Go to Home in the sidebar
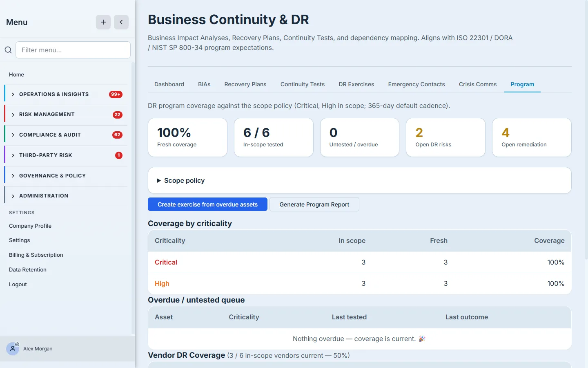Image resolution: width=588 pixels, height=368 pixels. (16, 74)
